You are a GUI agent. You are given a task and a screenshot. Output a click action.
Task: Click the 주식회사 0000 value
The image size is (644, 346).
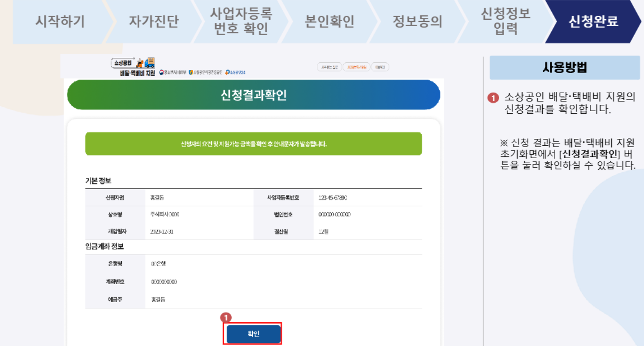pos(165,214)
